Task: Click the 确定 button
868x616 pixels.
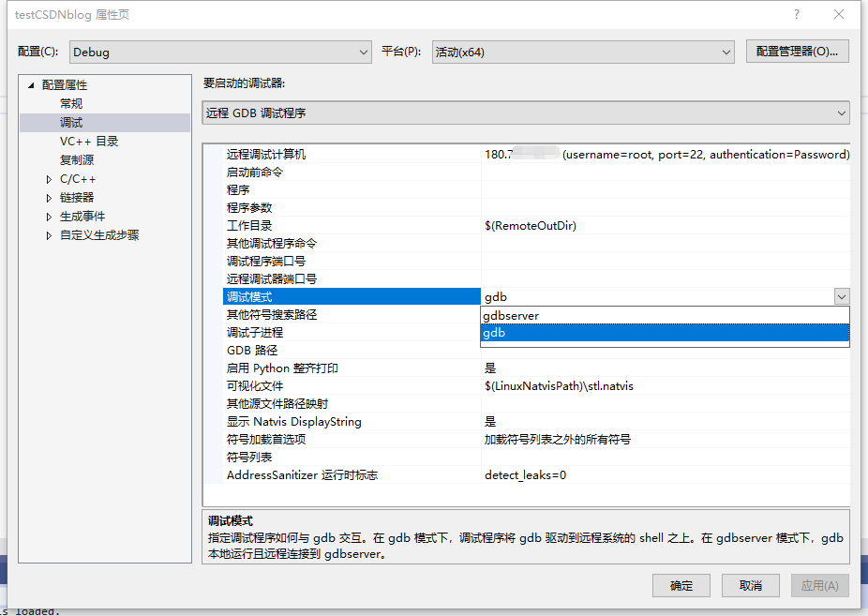Action: pyautogui.click(x=681, y=585)
